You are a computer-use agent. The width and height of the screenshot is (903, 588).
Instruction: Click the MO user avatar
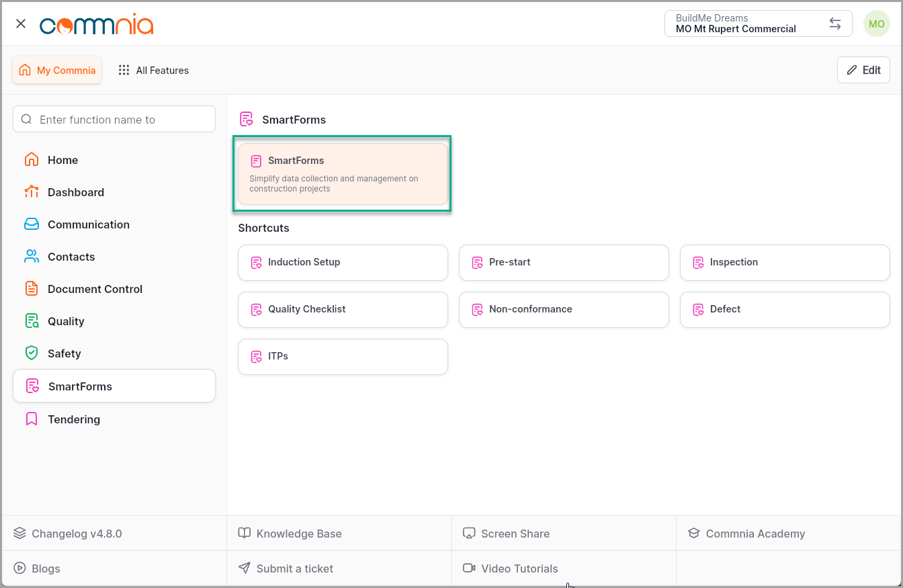click(876, 24)
